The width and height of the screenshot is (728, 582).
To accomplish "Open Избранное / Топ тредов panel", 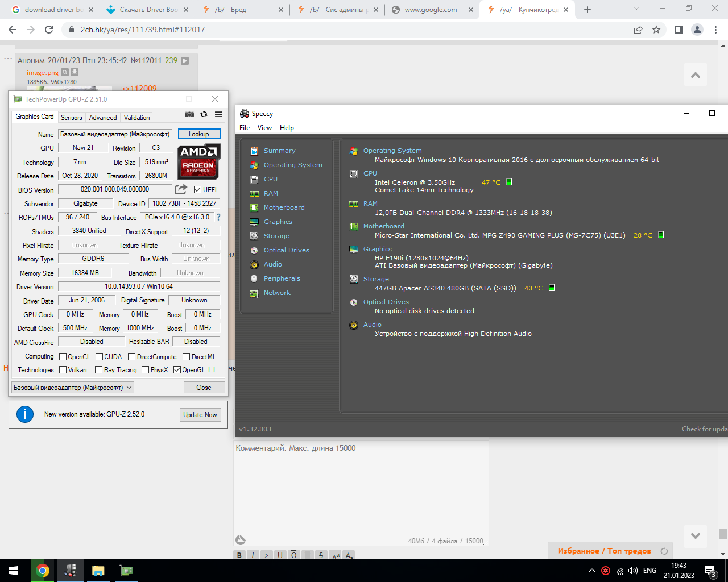I will click(604, 551).
